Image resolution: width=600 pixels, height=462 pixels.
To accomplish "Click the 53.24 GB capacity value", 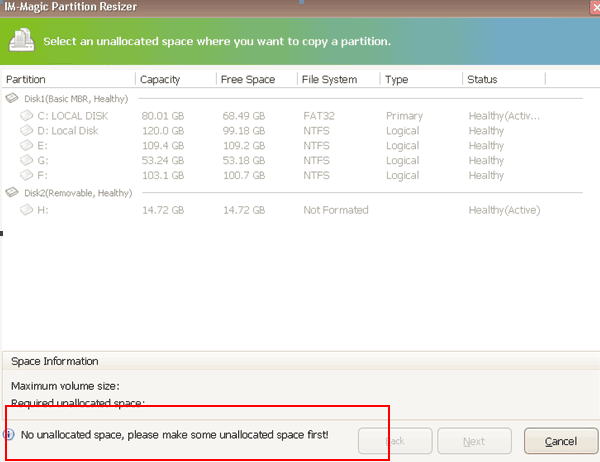I will (x=163, y=160).
